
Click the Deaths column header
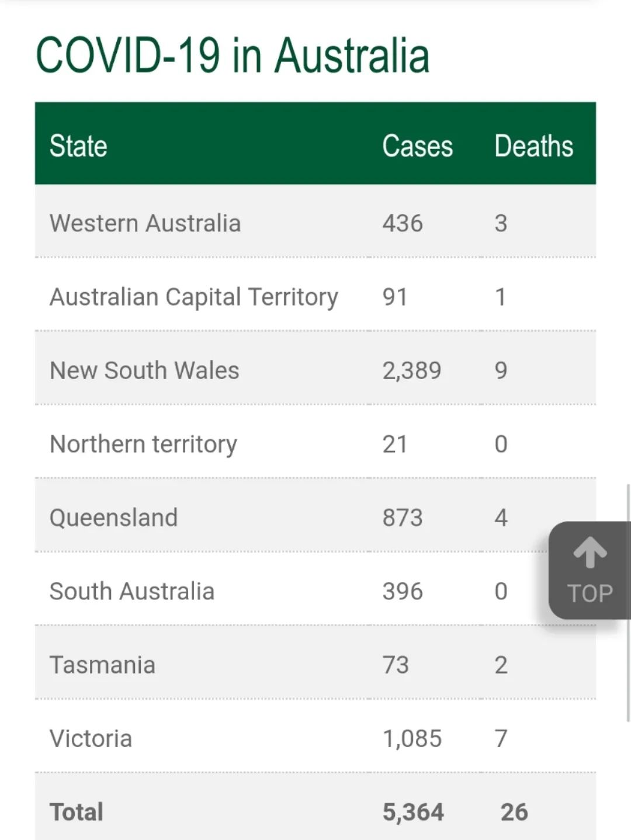pos(534,145)
